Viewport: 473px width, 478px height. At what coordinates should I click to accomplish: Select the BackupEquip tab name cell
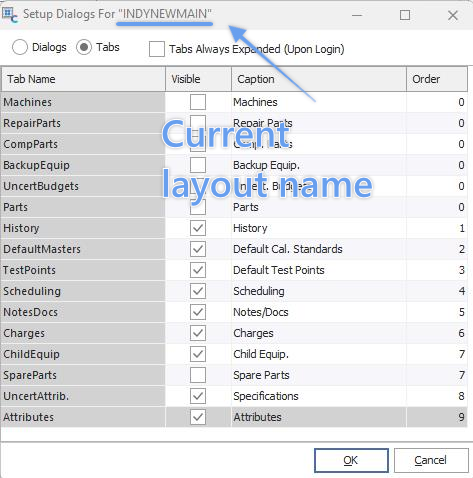(83, 165)
